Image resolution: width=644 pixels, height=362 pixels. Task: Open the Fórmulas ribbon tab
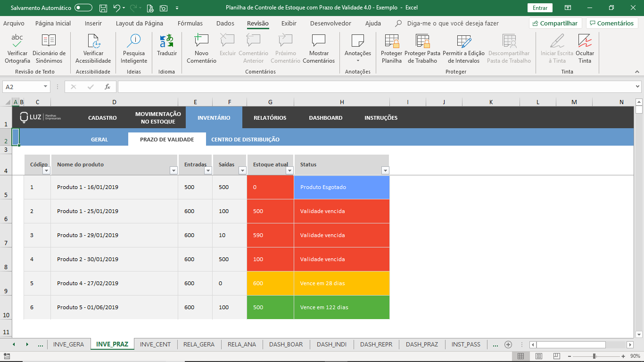(x=190, y=24)
